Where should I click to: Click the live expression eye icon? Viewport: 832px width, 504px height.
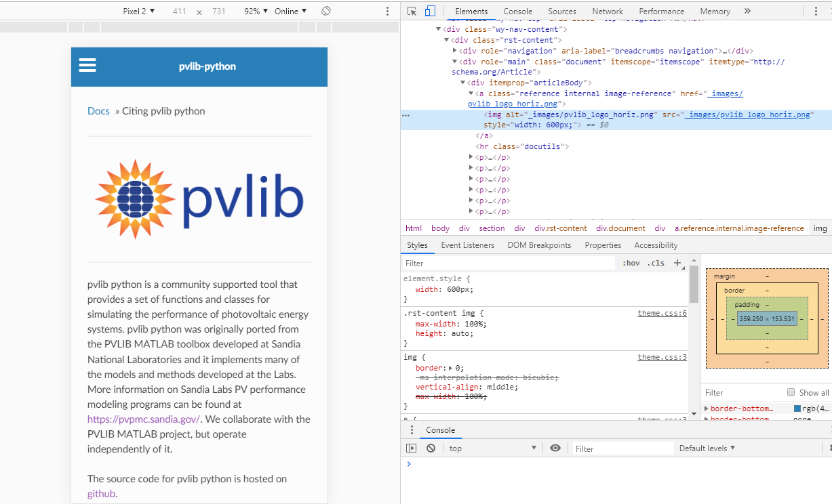coord(555,448)
